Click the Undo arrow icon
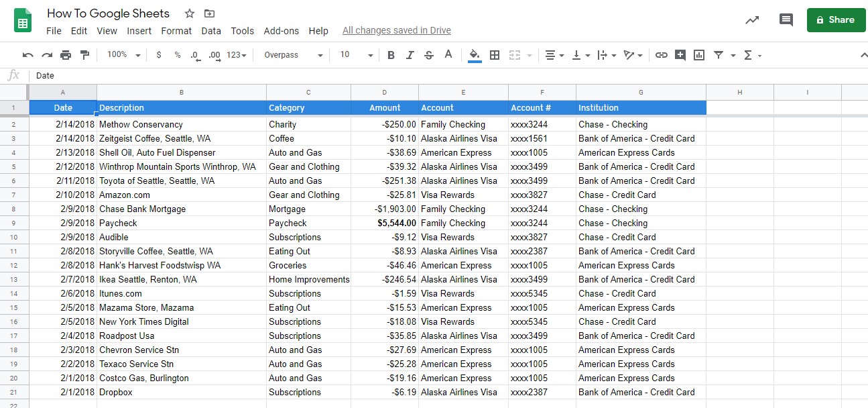 pyautogui.click(x=27, y=55)
